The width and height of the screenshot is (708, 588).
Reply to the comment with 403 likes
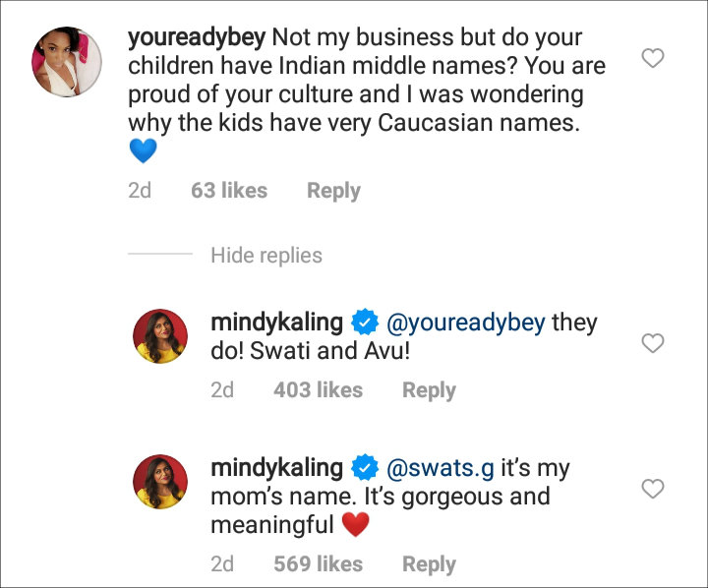click(429, 390)
